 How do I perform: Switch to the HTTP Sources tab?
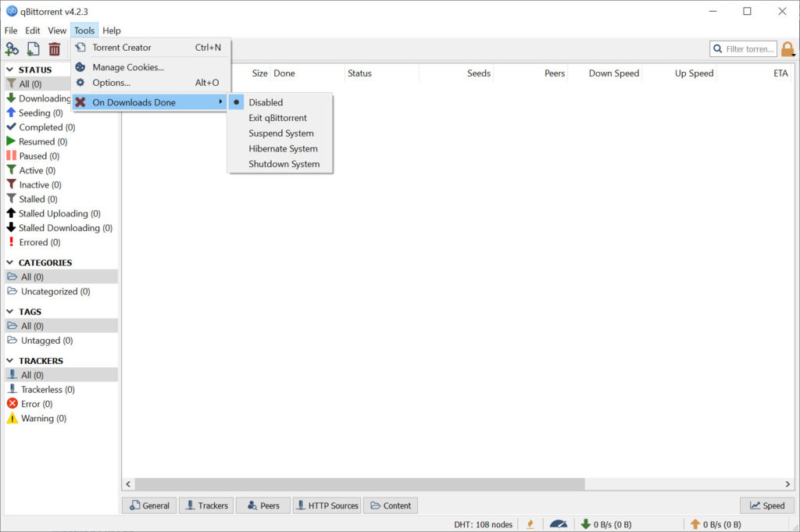click(x=327, y=505)
